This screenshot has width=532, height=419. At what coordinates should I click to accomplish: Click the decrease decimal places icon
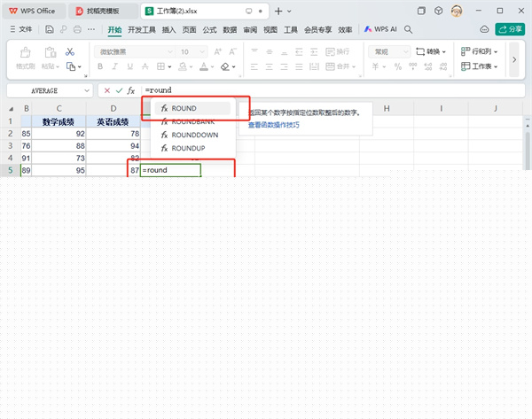pyautogui.click(x=443, y=66)
